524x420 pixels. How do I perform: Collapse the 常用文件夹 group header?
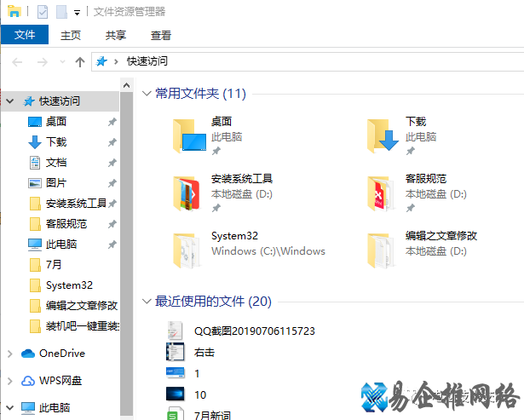pos(147,94)
